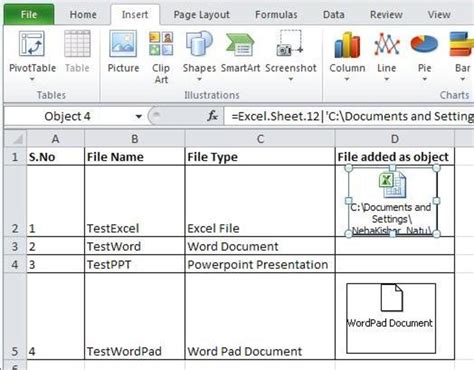The height and width of the screenshot is (370, 474).
Task: Select row 1 header
Action: (15, 157)
